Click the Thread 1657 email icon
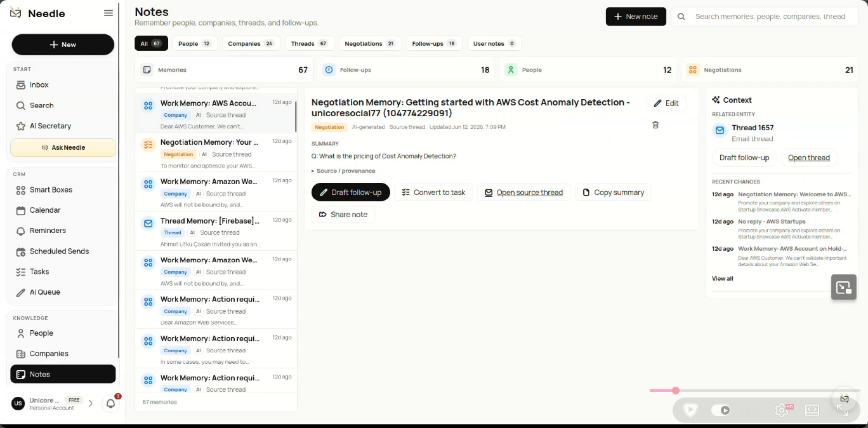 coord(720,130)
